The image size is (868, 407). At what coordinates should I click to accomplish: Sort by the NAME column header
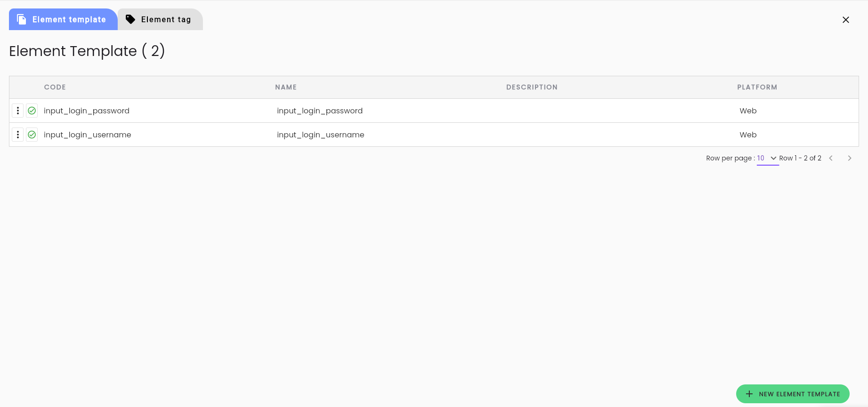coord(286,87)
